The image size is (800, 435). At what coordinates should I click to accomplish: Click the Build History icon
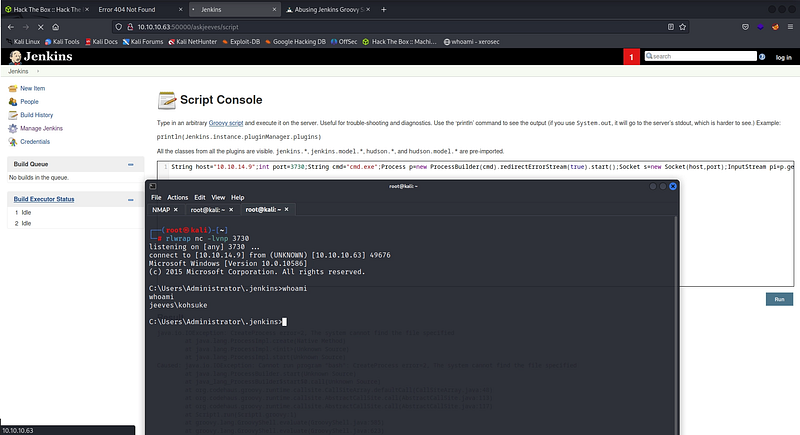click(x=13, y=115)
